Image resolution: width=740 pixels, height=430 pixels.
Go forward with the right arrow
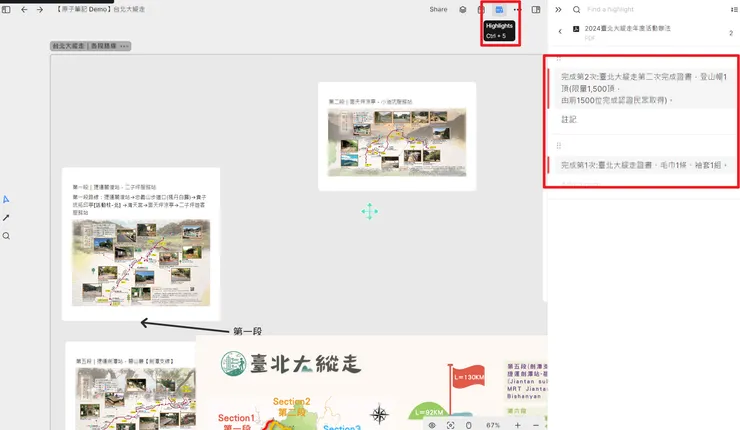click(40, 9)
